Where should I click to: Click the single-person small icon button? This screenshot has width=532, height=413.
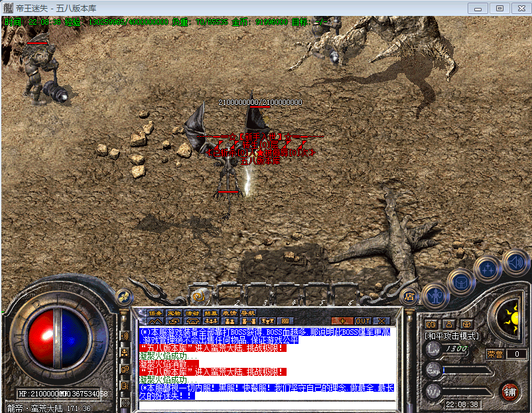[x=449, y=324]
